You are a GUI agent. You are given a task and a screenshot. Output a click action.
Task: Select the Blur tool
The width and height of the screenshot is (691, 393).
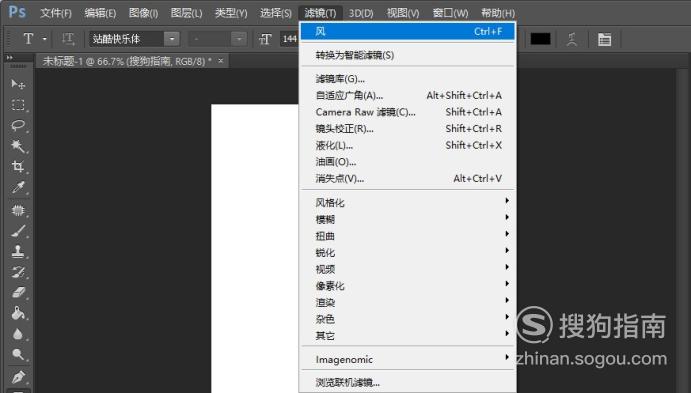tap(18, 334)
